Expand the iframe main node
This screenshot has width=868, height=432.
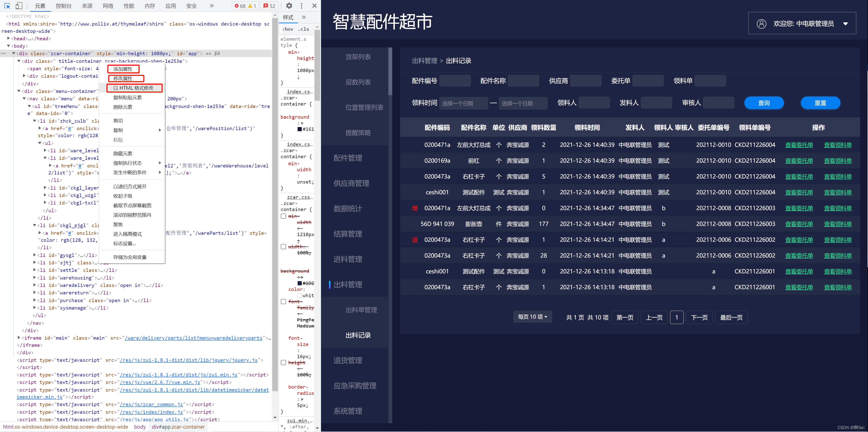(x=19, y=338)
